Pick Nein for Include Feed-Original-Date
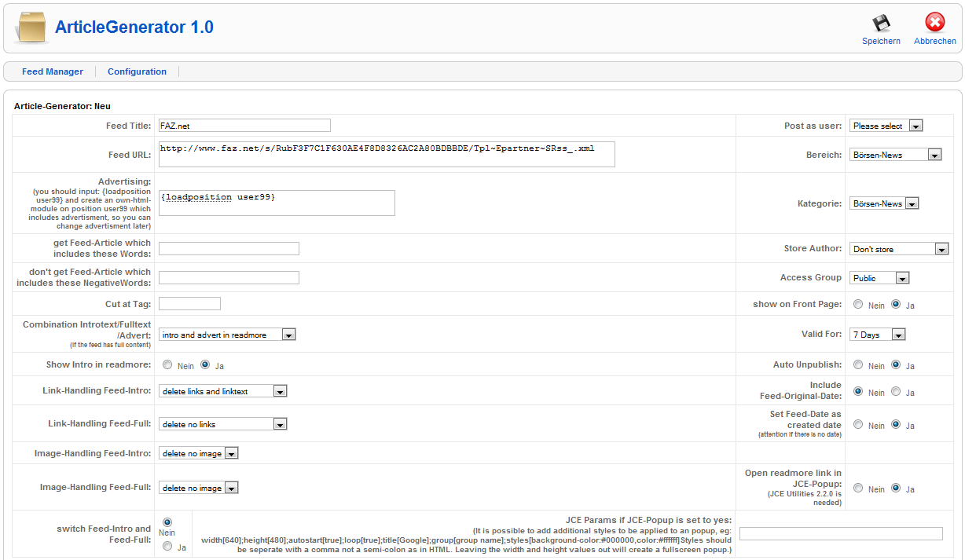The height and width of the screenshot is (560, 965). tap(858, 391)
